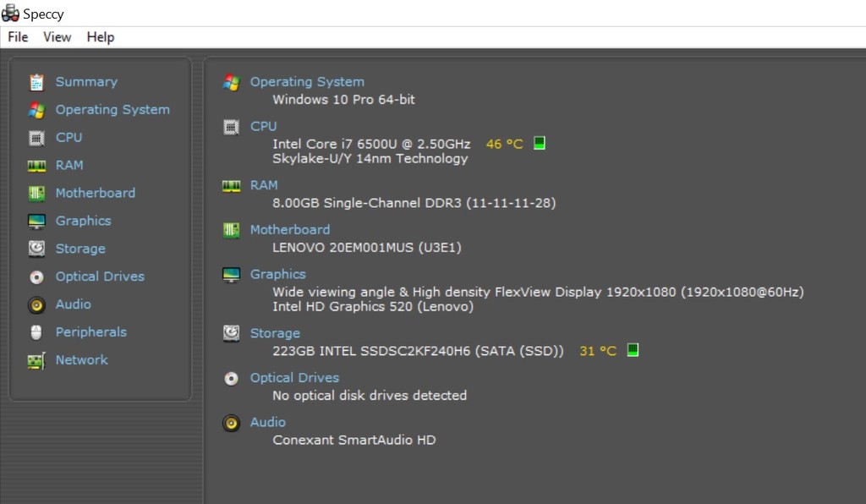866x504 pixels.
Task: Click the 46 °C CPU temperature reading
Action: (x=504, y=145)
